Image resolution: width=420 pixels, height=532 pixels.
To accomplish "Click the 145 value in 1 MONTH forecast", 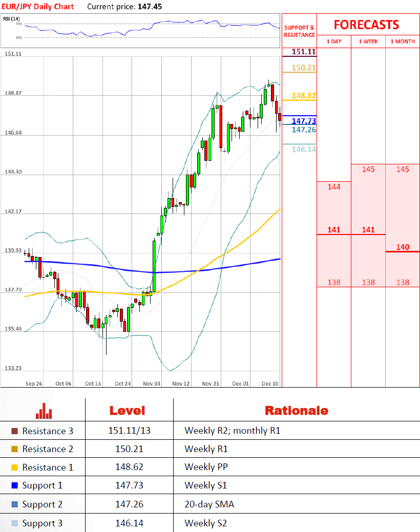I will 403,169.
